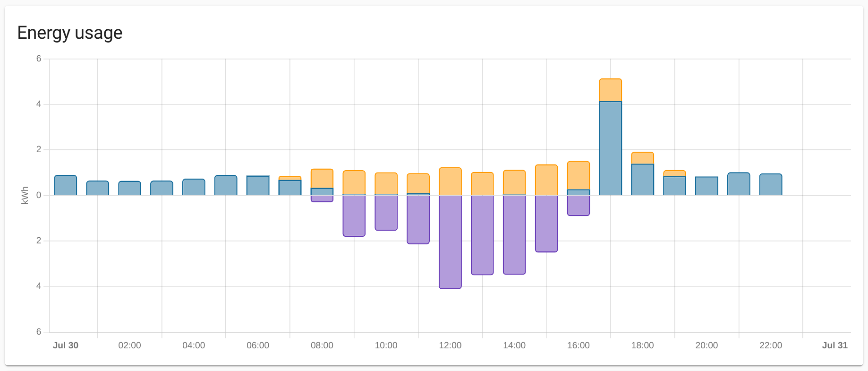The image size is (868, 371).
Task: Click the kWh y-axis unit label
Action: click(x=26, y=195)
